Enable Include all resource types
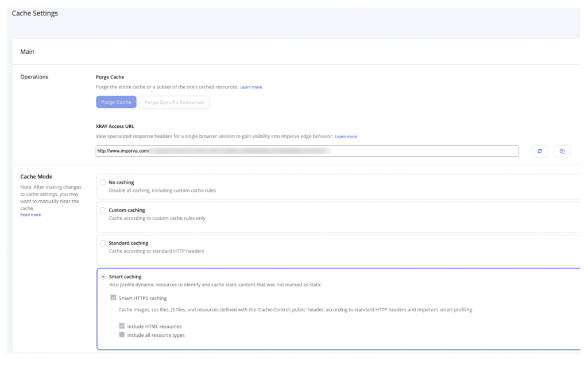 click(121, 335)
